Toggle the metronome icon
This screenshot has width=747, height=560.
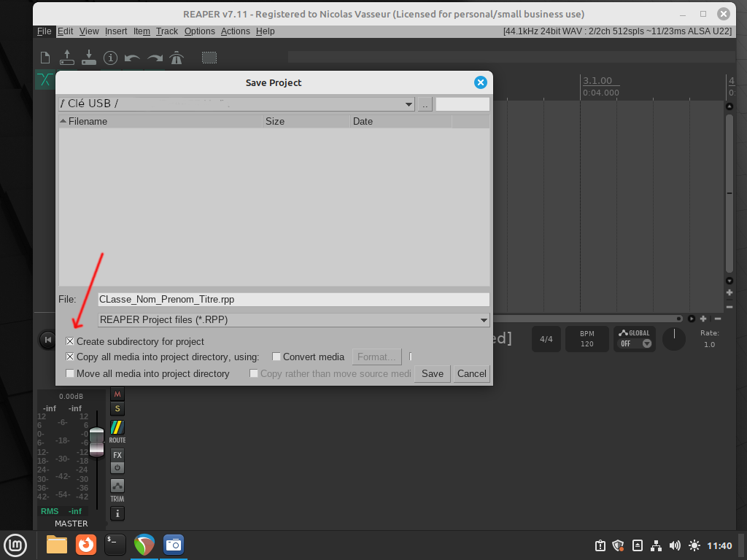click(177, 58)
